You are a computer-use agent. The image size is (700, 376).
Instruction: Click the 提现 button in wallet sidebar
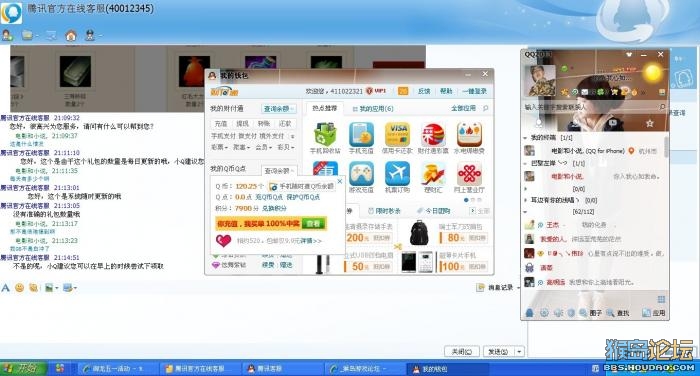click(x=242, y=124)
